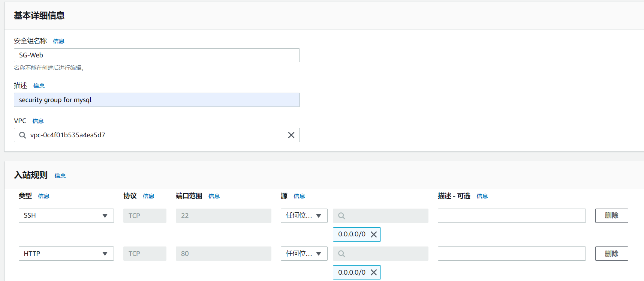
Task: Open info link next to 安全组名称
Action: click(x=58, y=41)
